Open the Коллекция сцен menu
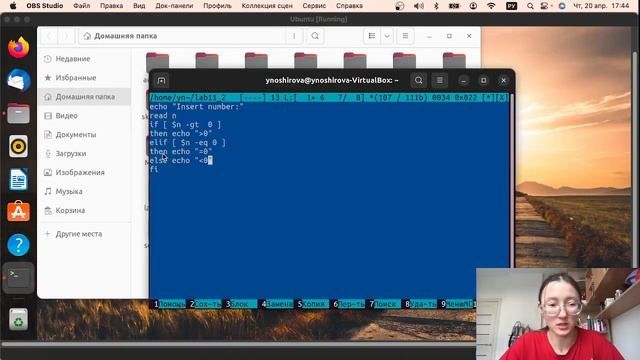Image resolution: width=640 pixels, height=360 pixels. click(267, 6)
